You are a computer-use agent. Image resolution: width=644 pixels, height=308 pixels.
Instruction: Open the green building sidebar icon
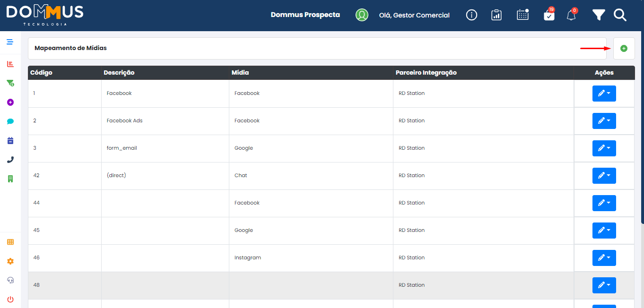(x=10, y=179)
